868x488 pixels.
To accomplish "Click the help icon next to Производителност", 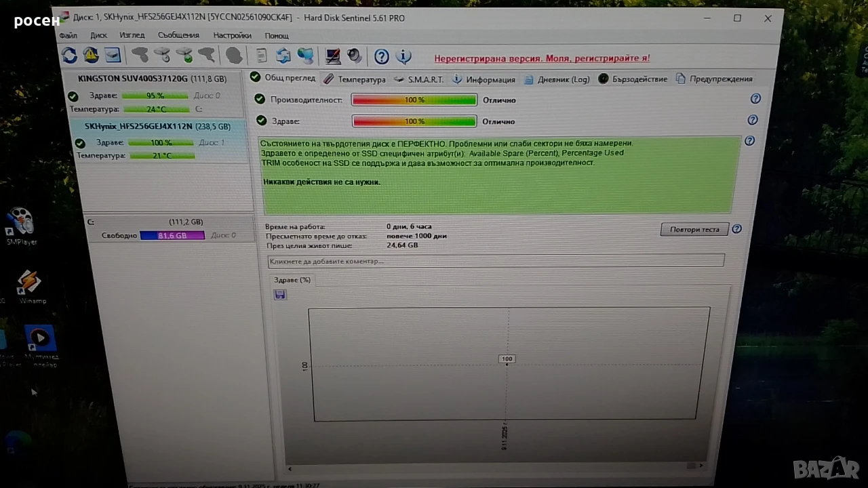I will [755, 99].
